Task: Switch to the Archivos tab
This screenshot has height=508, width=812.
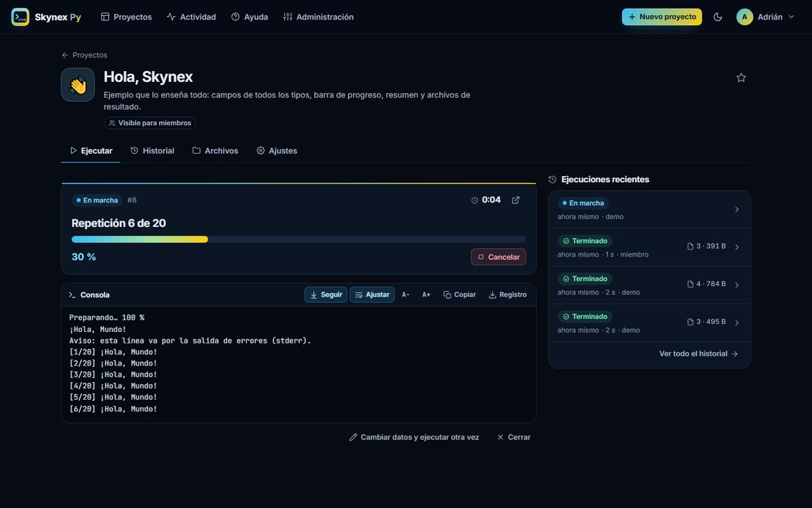Action: 215,150
